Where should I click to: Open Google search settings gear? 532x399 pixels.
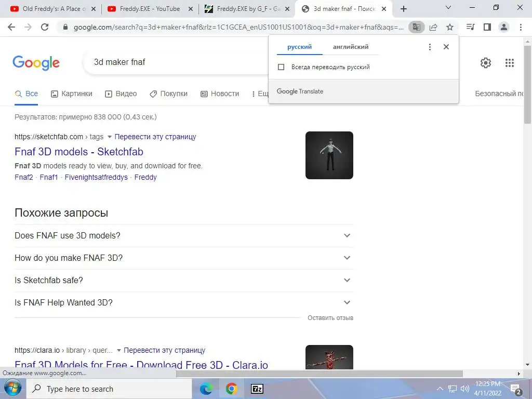(486, 63)
